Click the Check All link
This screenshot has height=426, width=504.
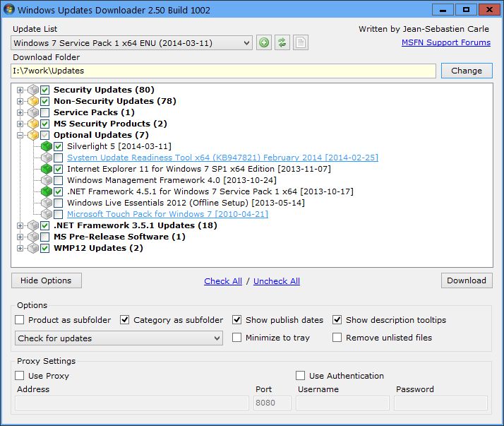[223, 281]
